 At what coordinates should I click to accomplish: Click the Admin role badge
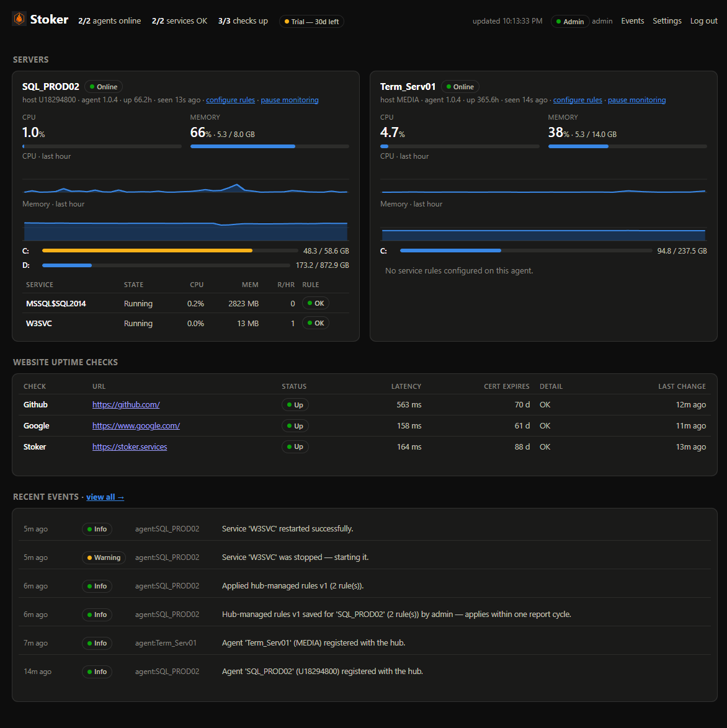click(x=569, y=21)
